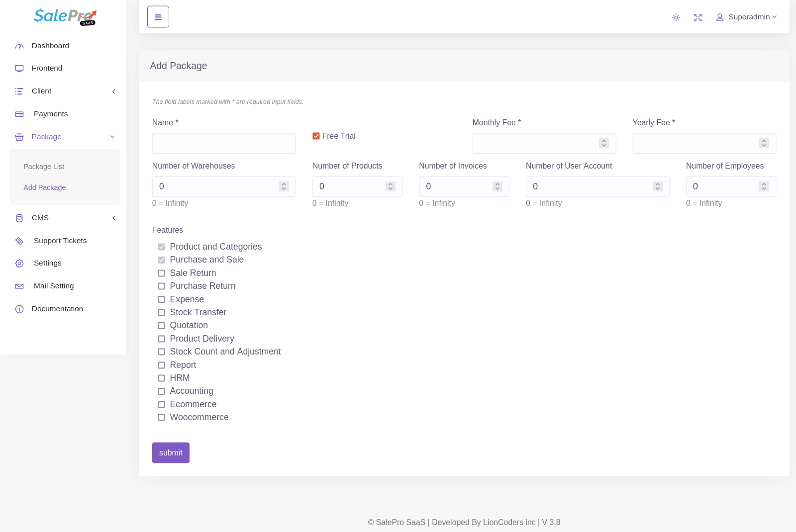Open the Superadmin user dropdown
Viewport: 796px width, 532px height.
746,17
